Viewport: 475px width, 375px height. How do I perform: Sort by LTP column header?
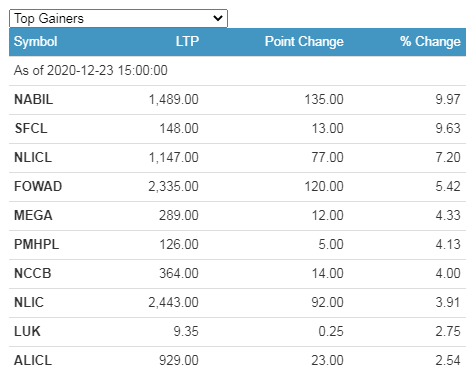click(187, 41)
